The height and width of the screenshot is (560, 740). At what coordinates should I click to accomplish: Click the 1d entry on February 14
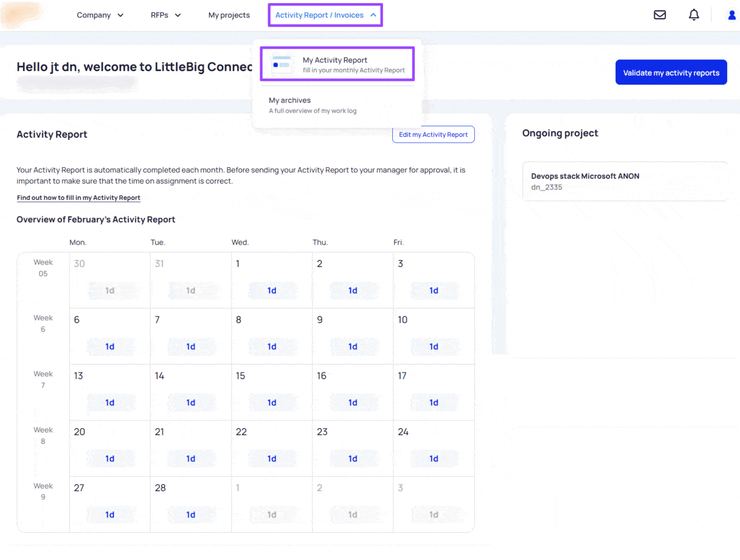[191, 403]
